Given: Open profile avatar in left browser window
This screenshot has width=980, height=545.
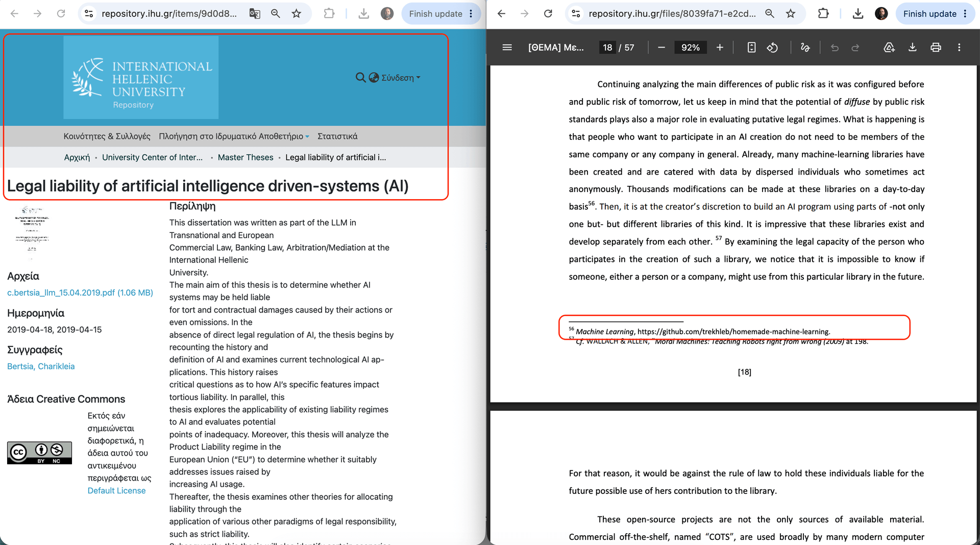Looking at the screenshot, I should point(387,14).
